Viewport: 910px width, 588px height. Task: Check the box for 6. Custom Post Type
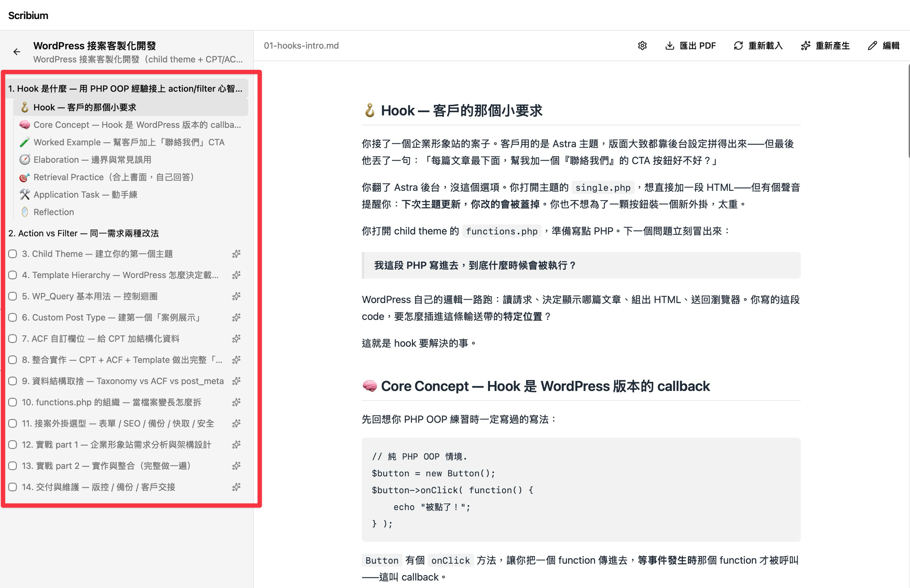point(13,317)
